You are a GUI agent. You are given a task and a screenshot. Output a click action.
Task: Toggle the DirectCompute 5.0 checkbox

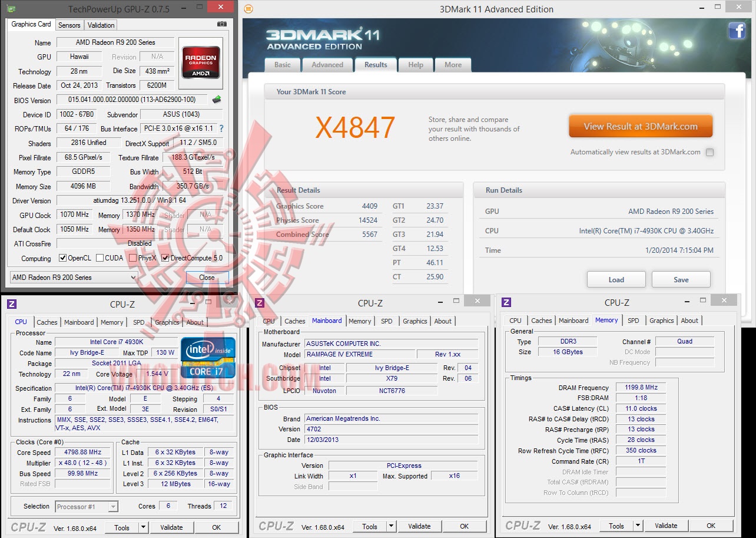tap(165, 258)
